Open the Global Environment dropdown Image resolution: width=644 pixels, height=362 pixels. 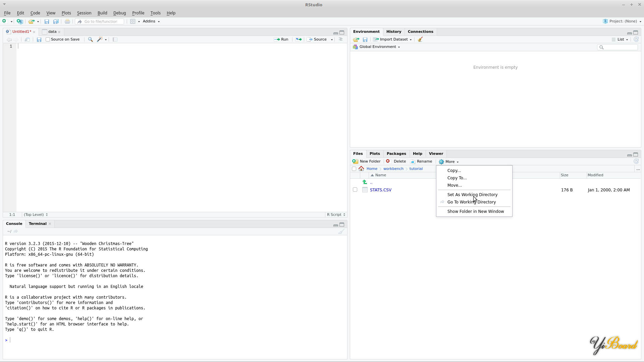coord(376,47)
